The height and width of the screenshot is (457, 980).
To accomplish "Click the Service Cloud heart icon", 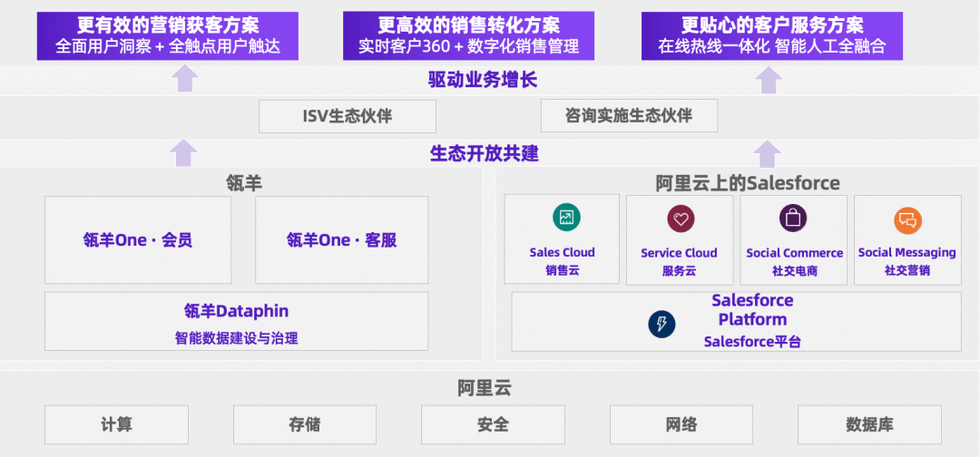I will click(681, 219).
